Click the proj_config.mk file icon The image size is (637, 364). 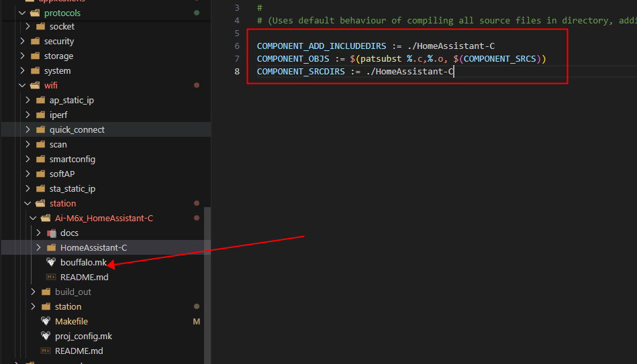coord(46,336)
